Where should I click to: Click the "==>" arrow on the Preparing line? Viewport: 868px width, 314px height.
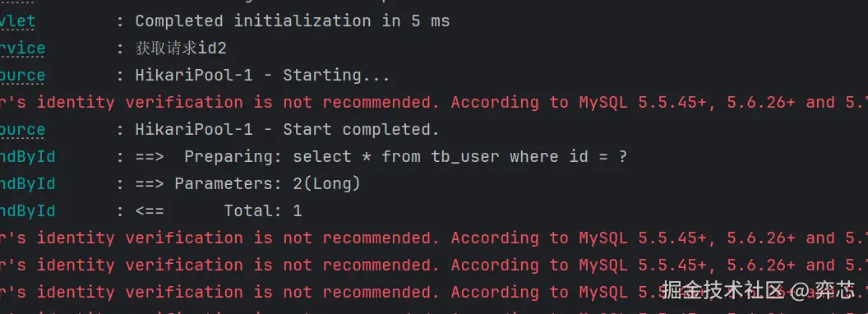pos(150,157)
